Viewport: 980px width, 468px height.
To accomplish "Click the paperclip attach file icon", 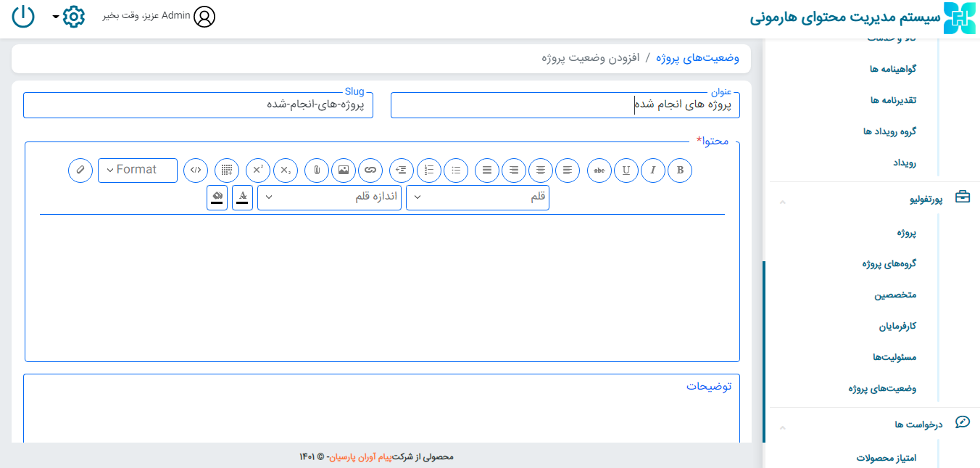I will point(317,170).
